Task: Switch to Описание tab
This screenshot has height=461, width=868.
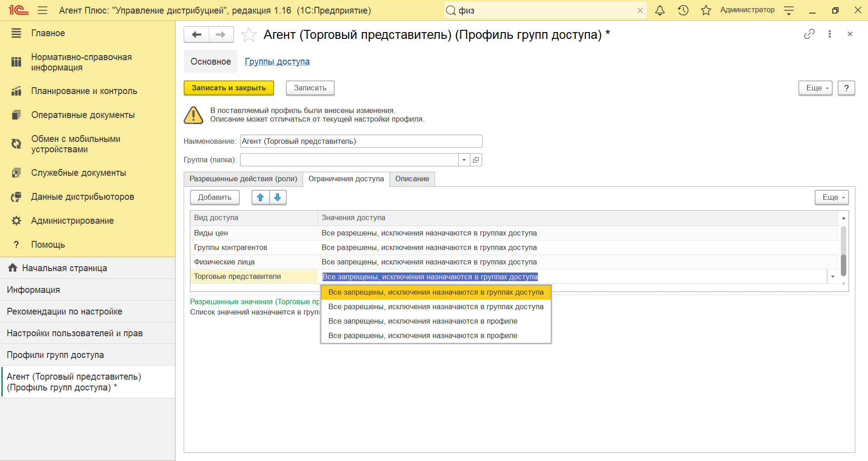Action: point(412,179)
